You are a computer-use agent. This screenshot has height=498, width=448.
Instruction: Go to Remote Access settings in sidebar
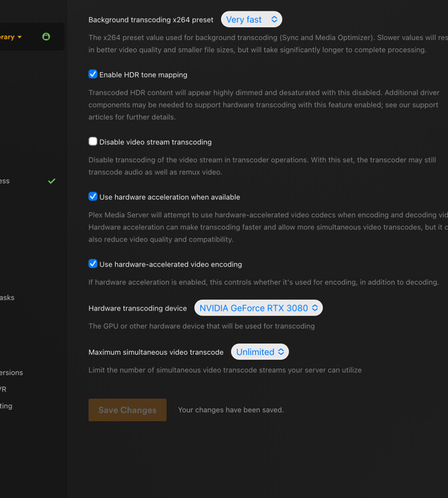[5, 181]
